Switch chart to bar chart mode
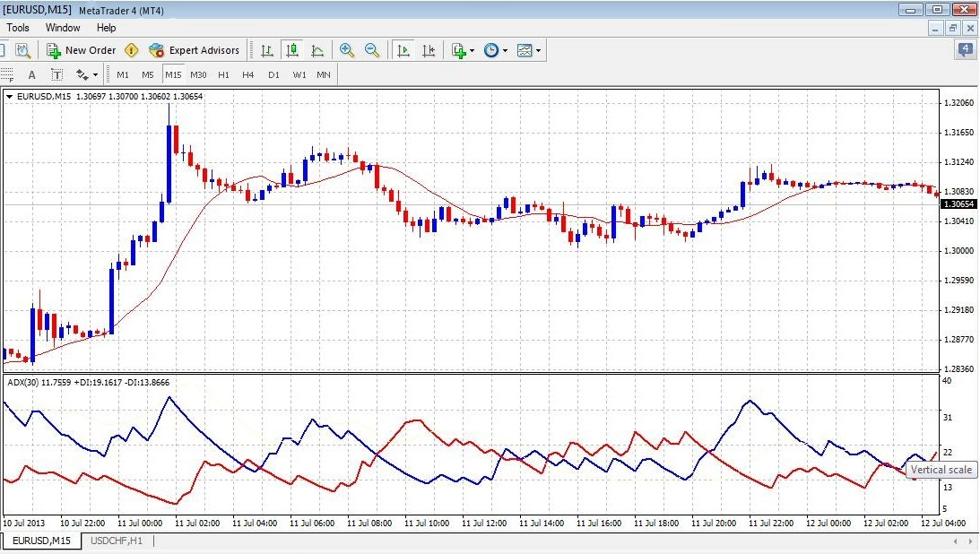The height and width of the screenshot is (554, 980). [267, 50]
